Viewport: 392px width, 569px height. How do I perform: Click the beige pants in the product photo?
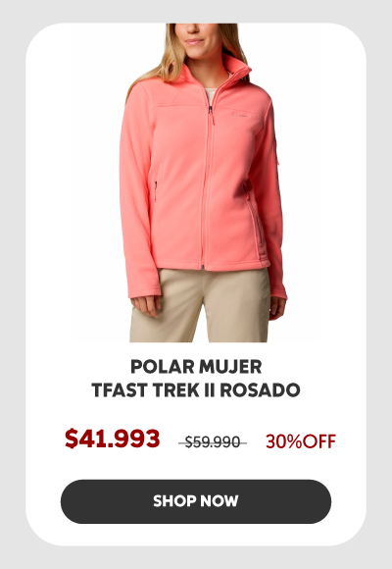(200, 305)
